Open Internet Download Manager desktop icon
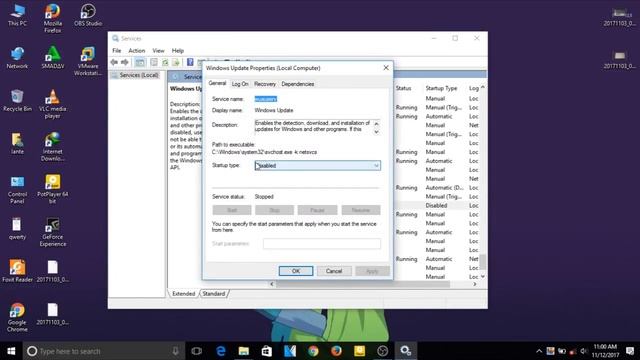This screenshot has width=640, height=360. 53,147
